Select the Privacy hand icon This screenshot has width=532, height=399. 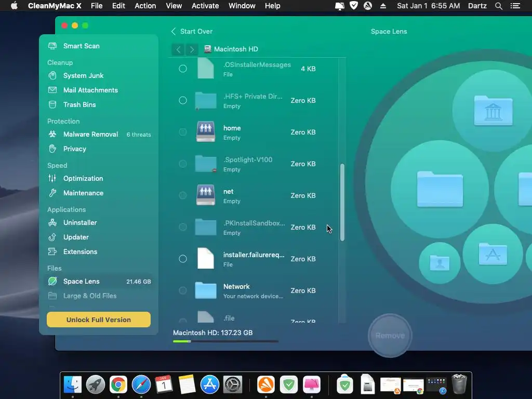click(52, 149)
